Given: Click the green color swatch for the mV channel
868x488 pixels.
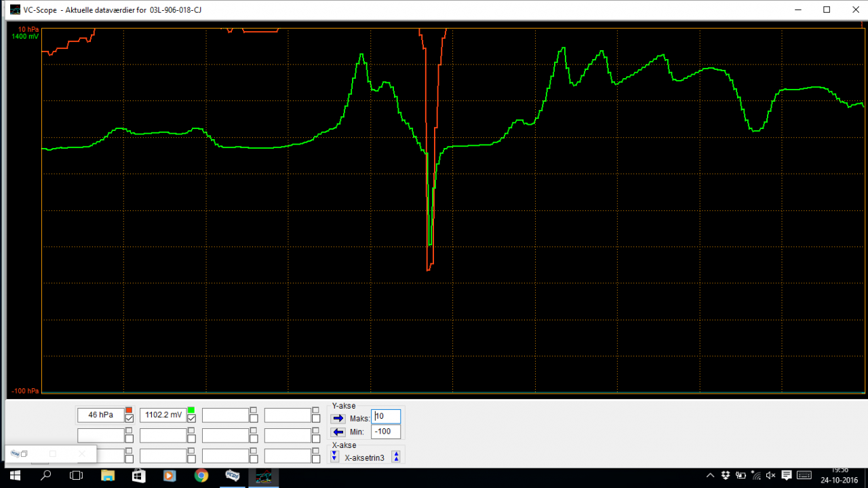Looking at the screenshot, I should pos(191,409).
